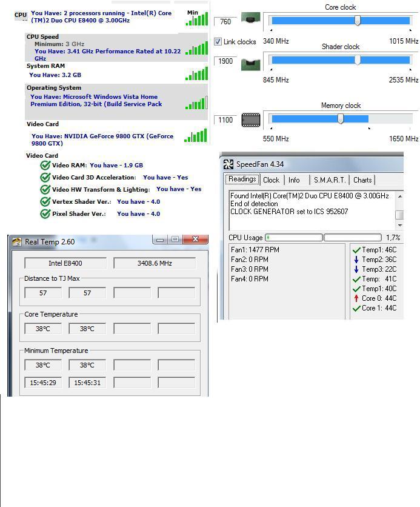Open the S.M.A.R.T. tab in SpeedFan
420x507 pixels.
pos(330,180)
